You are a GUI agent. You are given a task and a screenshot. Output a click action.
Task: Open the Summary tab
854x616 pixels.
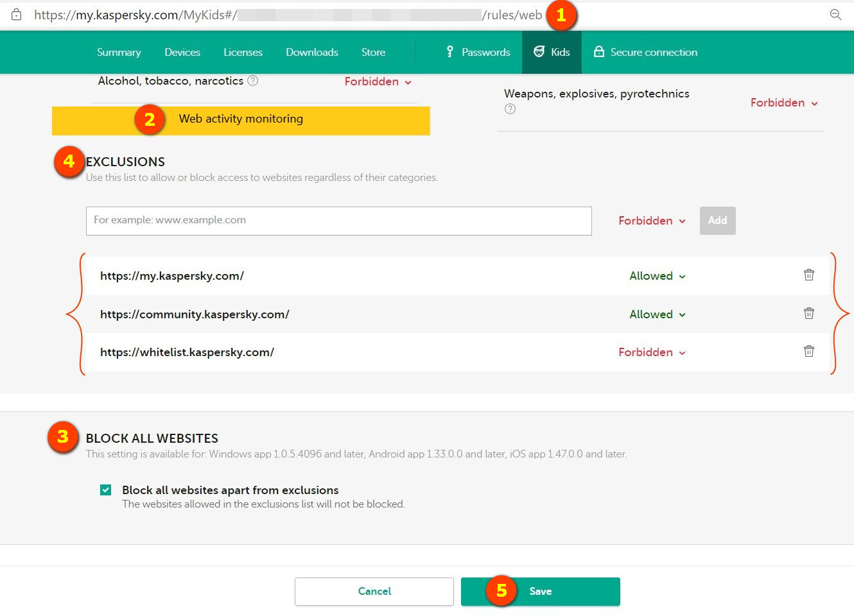(x=119, y=53)
